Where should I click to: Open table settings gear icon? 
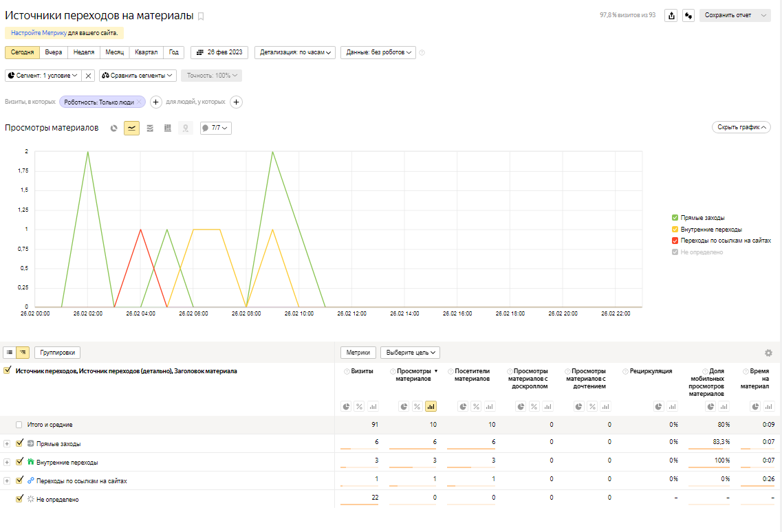coord(768,353)
